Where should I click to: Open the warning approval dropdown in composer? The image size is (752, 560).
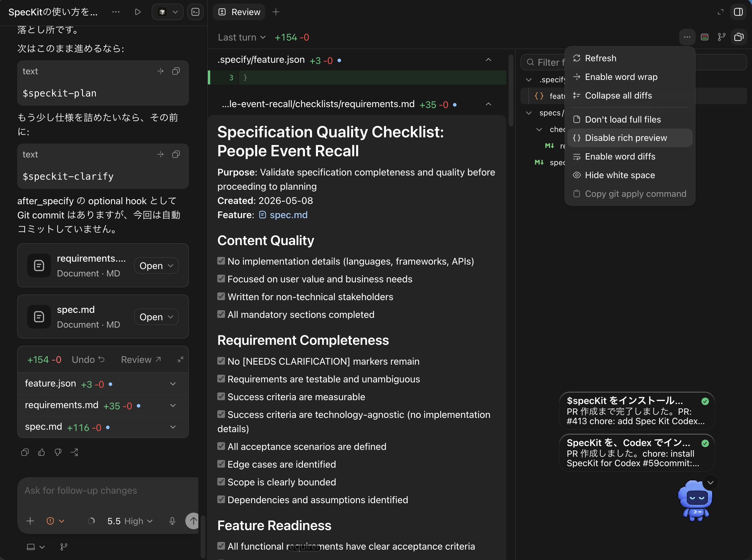point(55,521)
